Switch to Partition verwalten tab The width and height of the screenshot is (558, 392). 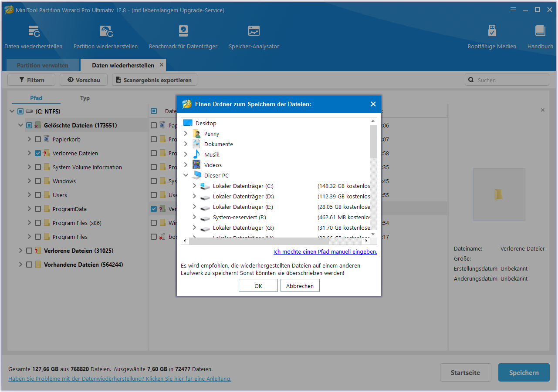(x=43, y=65)
